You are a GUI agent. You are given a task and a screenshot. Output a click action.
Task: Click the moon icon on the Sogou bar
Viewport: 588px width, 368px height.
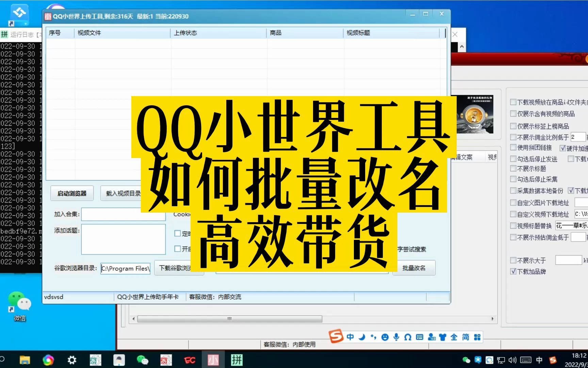tap(362, 337)
